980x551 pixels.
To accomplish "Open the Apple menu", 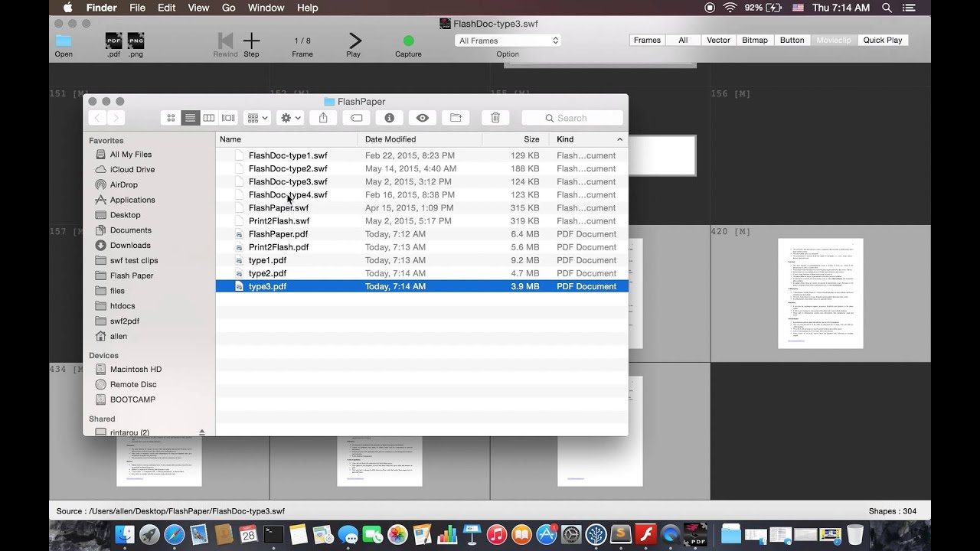I will pyautogui.click(x=67, y=8).
